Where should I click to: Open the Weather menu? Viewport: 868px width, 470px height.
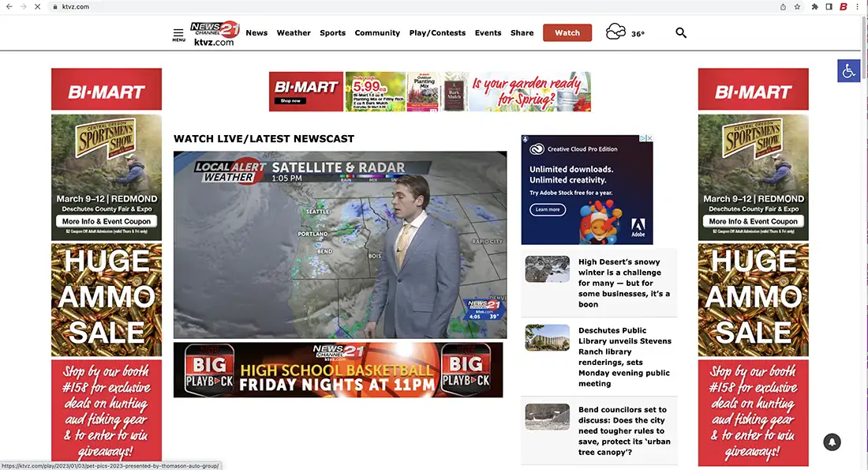click(x=294, y=32)
